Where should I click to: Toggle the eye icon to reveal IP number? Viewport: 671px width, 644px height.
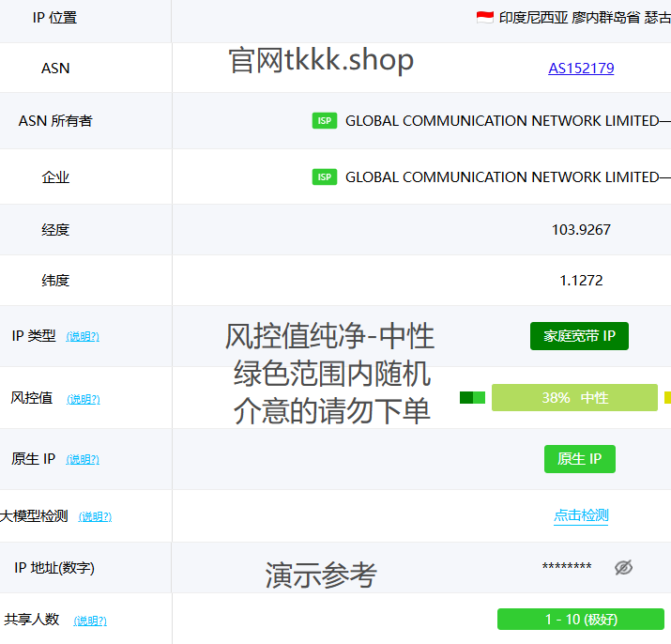coord(623,567)
